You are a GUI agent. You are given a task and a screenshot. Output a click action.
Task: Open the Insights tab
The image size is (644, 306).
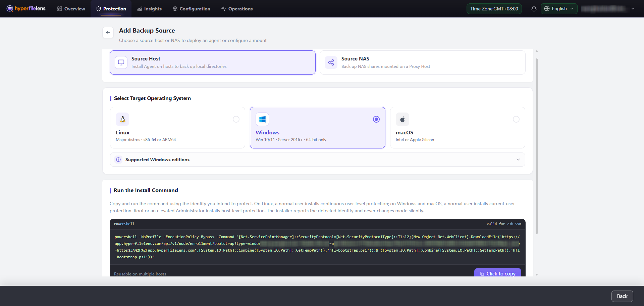click(149, 9)
